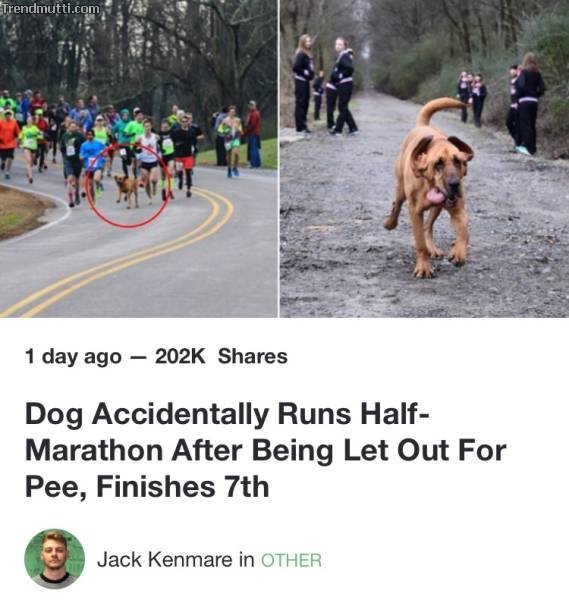Click the spectators on the trail's right side
The height and width of the screenshot is (600, 569).
(x=503, y=101)
